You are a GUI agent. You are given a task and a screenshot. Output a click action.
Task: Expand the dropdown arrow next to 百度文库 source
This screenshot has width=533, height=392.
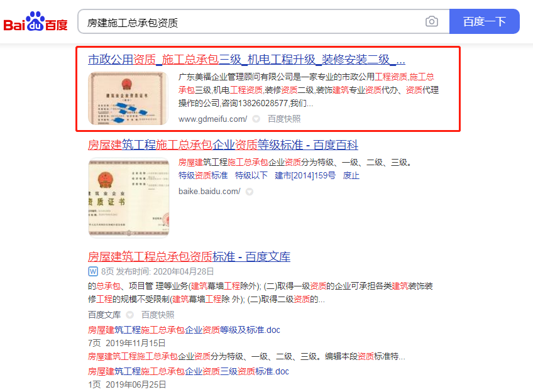point(130,315)
